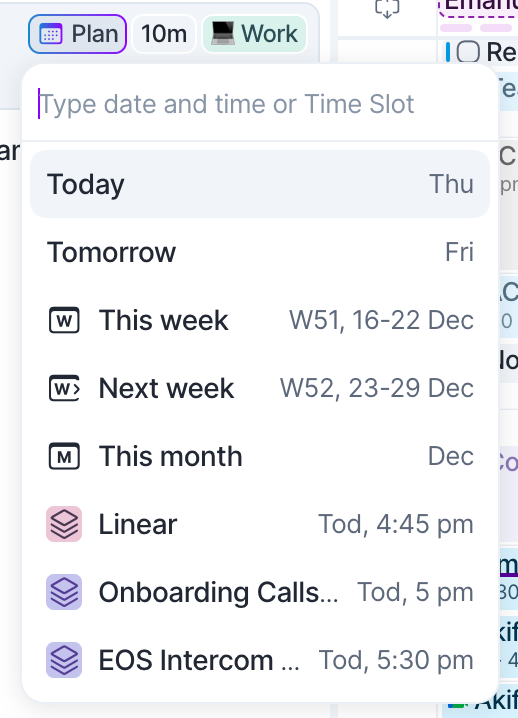Screen dimensions: 518x718
Task: Choose This month Dec option
Action: (x=260, y=456)
